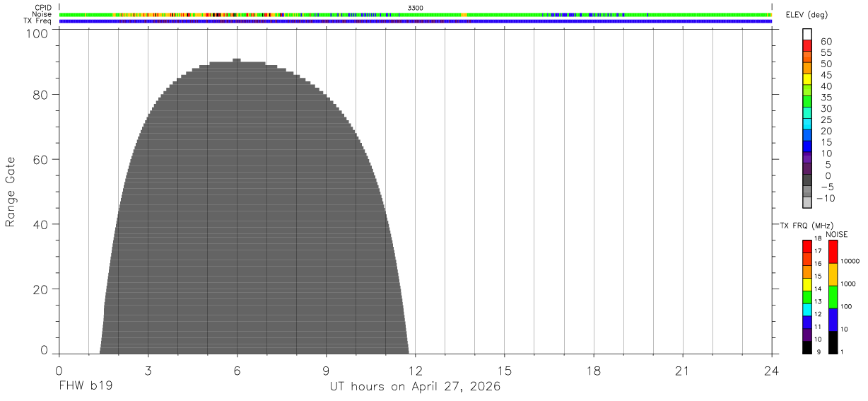This screenshot has width=868, height=401.
Task: Select the light gray bottom ELEV colorbar swatch
Action: [807, 202]
